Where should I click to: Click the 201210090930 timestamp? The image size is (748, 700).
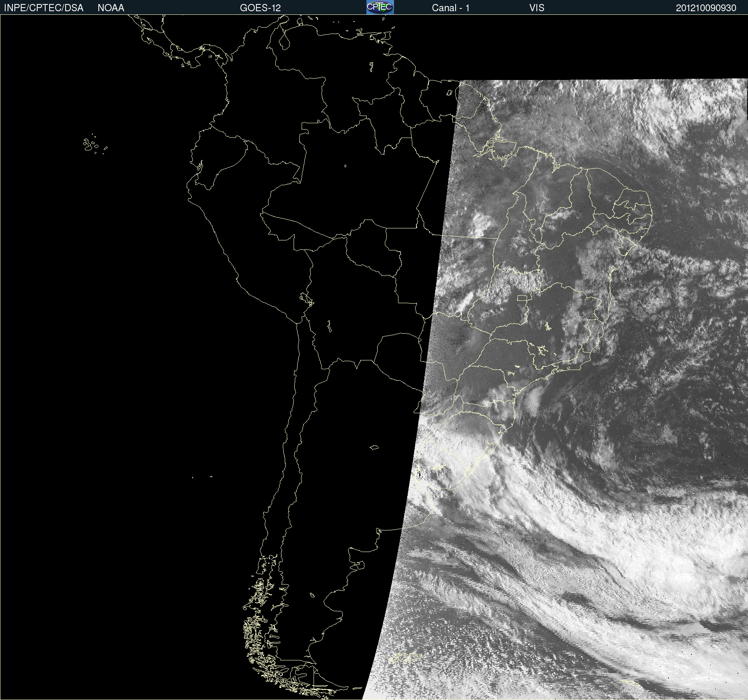point(706,8)
